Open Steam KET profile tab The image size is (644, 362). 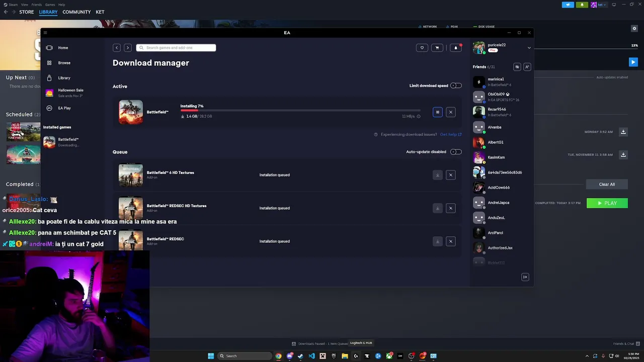[x=100, y=12]
